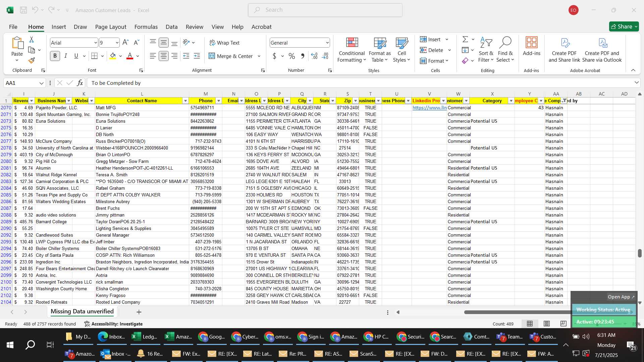Open the Name Box dropdown arrow
This screenshot has height=362, width=644.
click(x=41, y=83)
